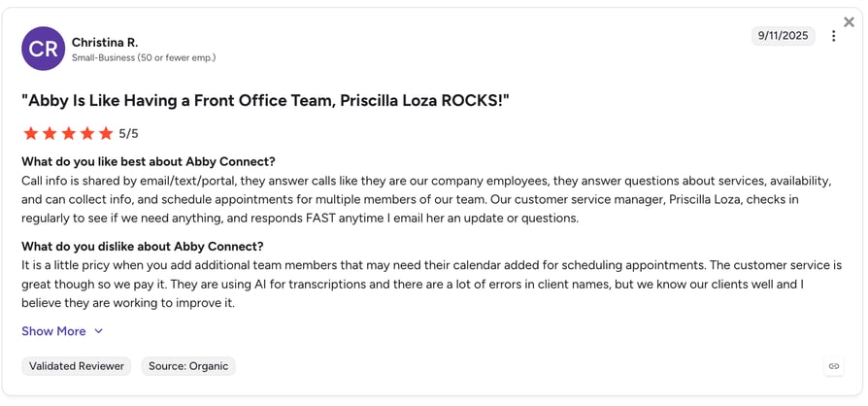Copy the review link via chain icon

click(834, 366)
